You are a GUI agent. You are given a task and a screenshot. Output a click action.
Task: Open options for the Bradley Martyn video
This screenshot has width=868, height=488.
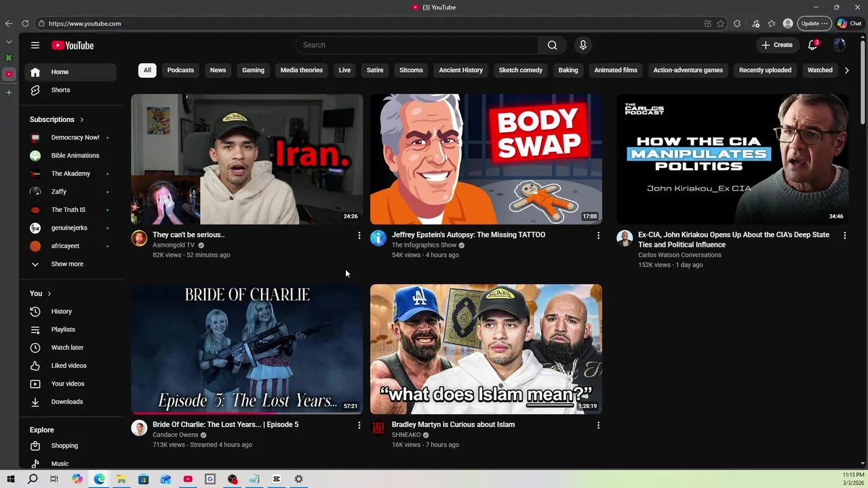pyautogui.click(x=598, y=425)
